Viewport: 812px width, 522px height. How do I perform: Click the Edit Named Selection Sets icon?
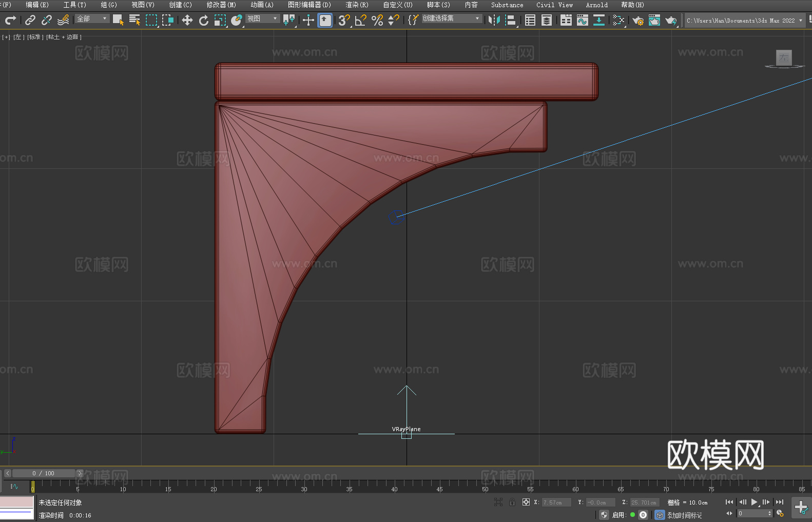[413, 20]
